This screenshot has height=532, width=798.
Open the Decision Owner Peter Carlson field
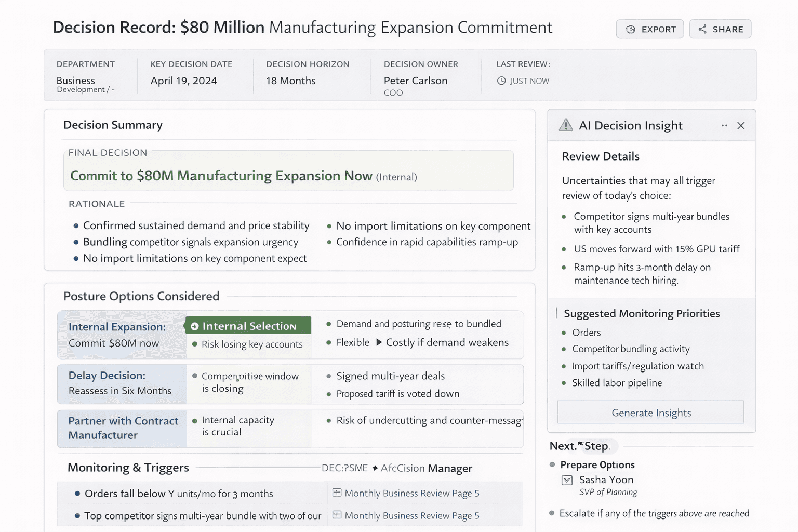[415, 81]
